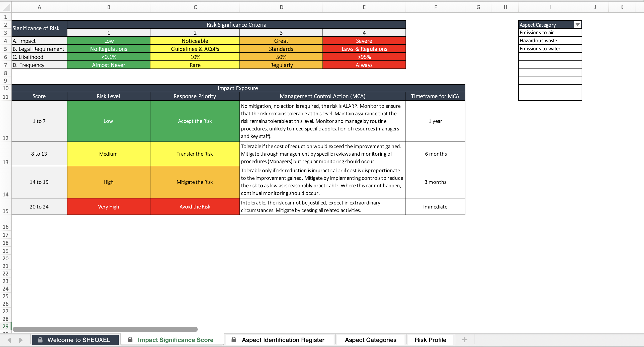Select the Emissions to water cell
The height and width of the screenshot is (347, 644).
point(550,49)
